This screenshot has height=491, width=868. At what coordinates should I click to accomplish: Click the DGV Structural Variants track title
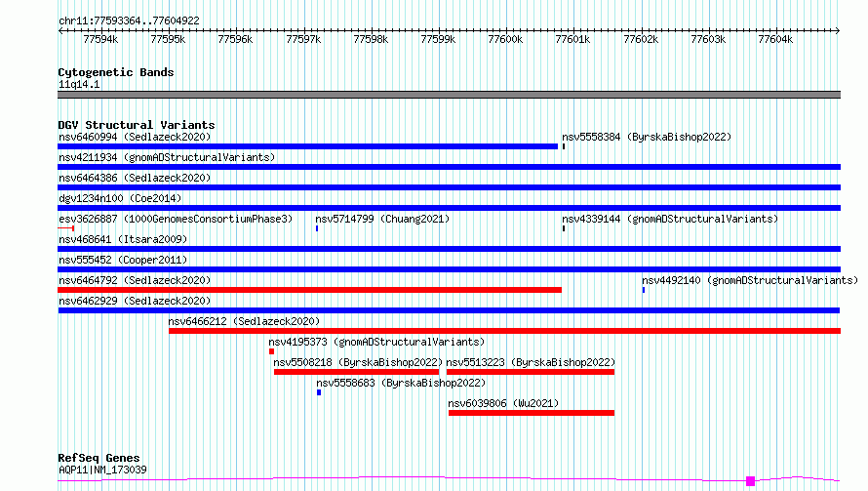137,125
